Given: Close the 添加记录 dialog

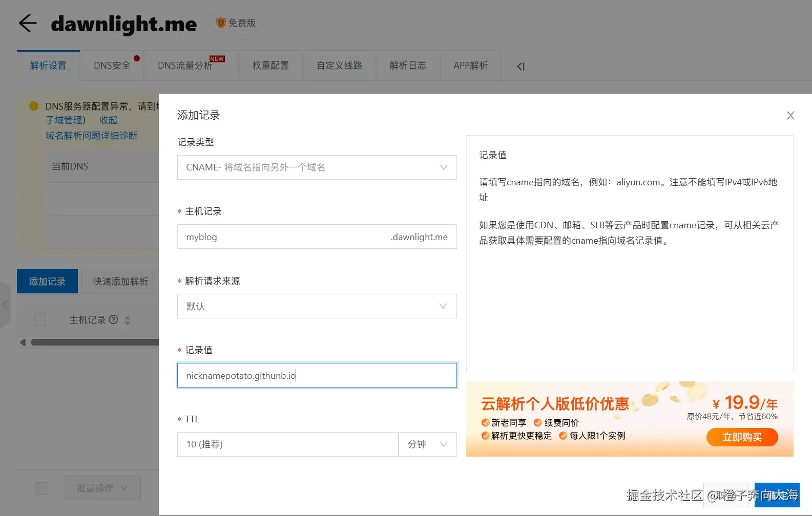Looking at the screenshot, I should point(790,116).
